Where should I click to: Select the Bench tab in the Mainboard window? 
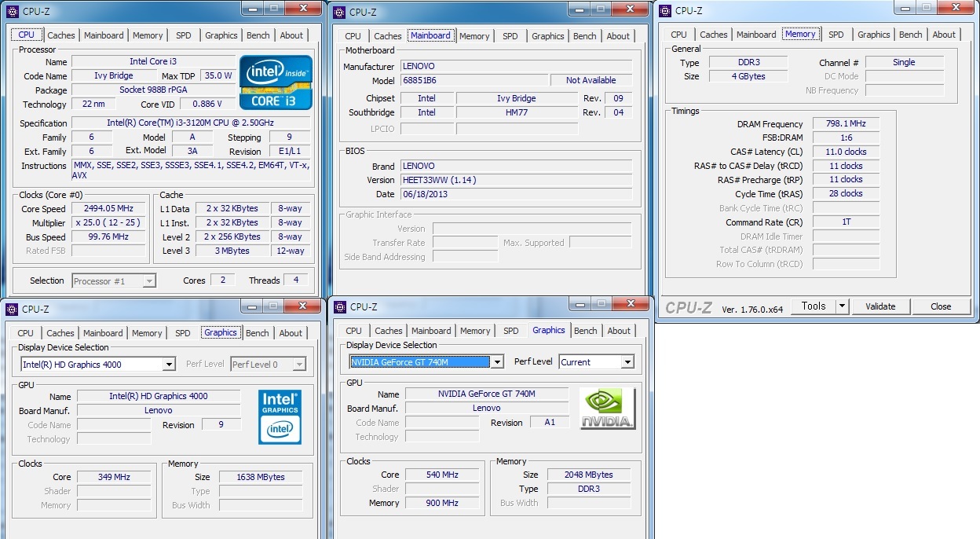pyautogui.click(x=584, y=36)
